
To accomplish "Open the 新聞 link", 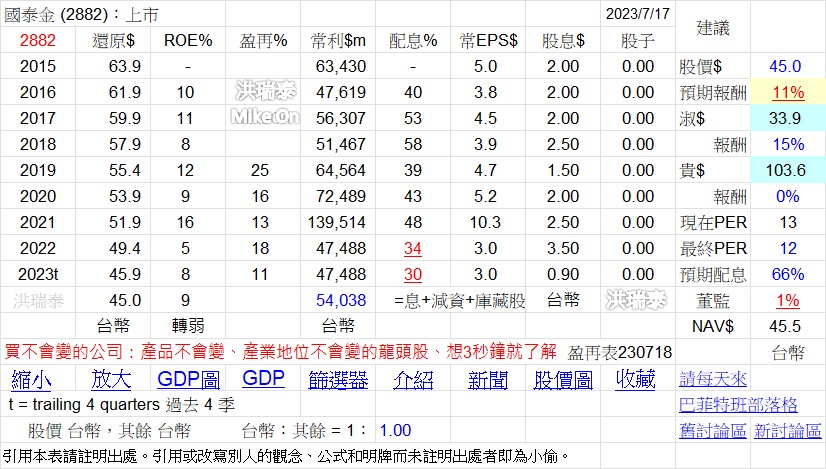I will 488,379.
